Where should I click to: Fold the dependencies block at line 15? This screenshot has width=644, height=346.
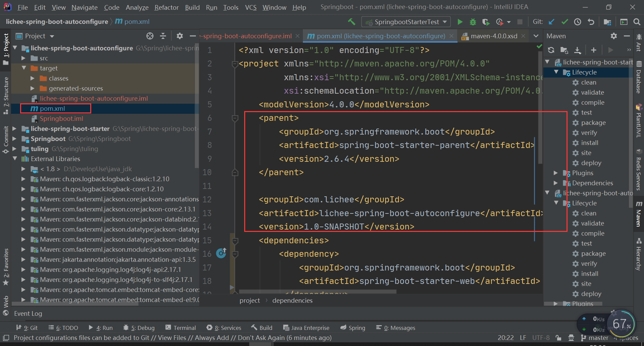coord(235,241)
